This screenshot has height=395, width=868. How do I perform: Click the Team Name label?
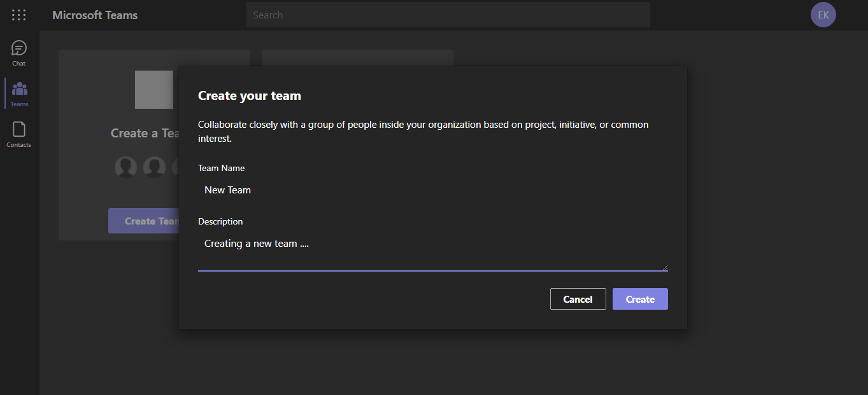coord(222,168)
